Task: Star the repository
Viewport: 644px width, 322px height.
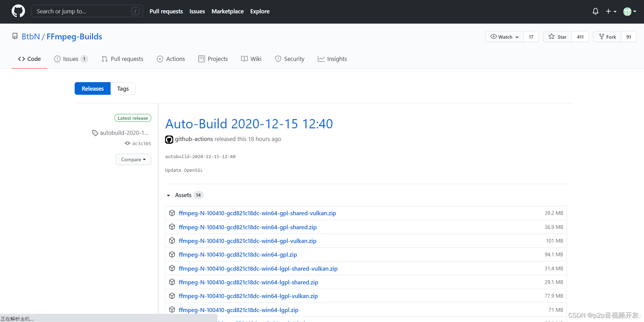Action: pos(557,37)
